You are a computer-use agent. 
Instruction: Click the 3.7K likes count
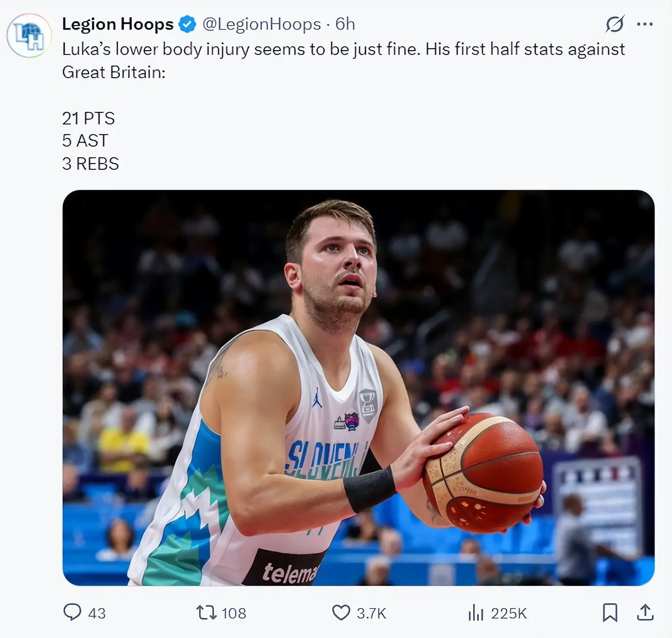371,613
